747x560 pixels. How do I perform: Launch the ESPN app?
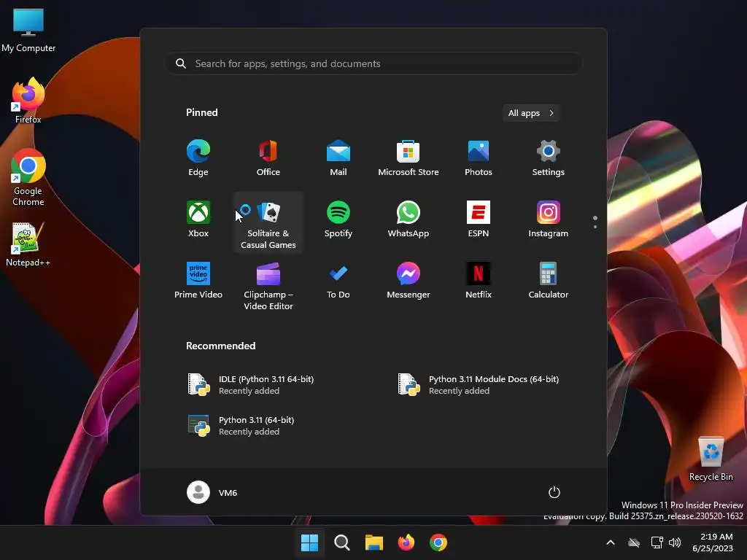479,219
